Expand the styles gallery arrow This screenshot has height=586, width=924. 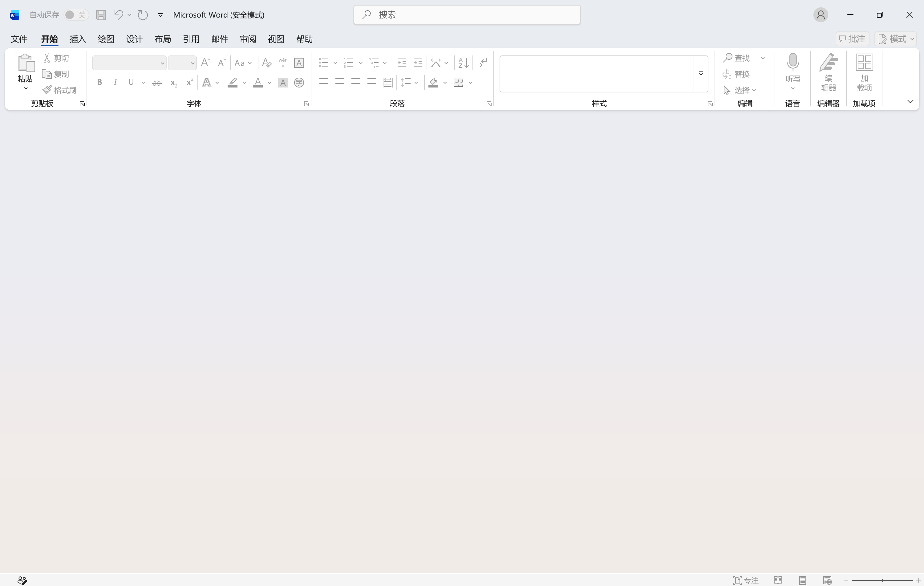click(x=701, y=74)
